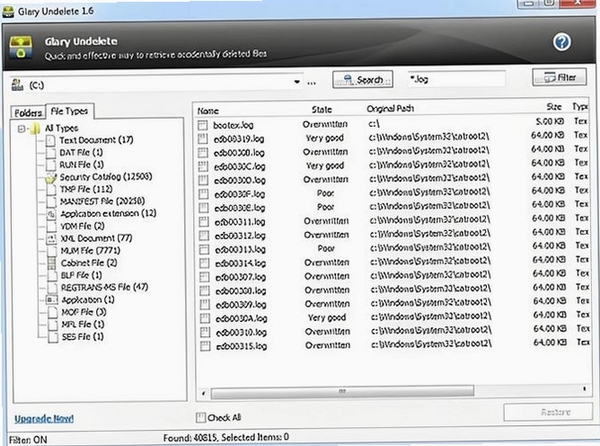Select the edb00309.log file name
This screenshot has width=600, height=446.
241,305
